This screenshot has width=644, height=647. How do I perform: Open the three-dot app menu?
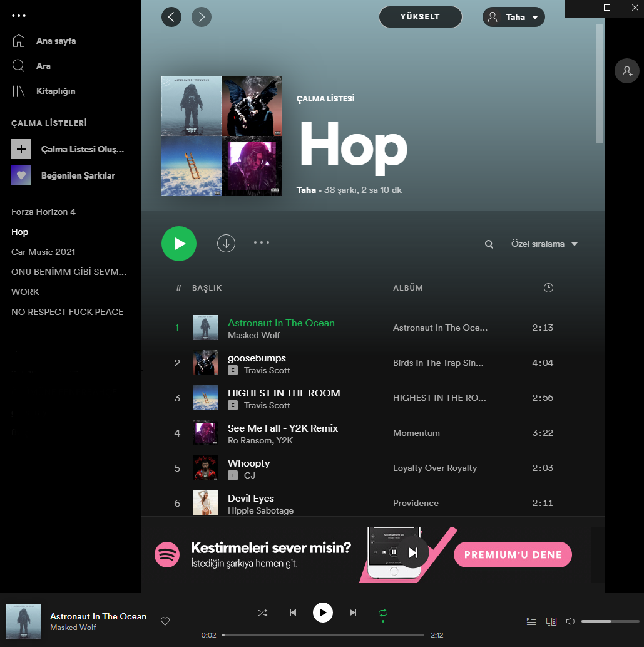(x=19, y=16)
